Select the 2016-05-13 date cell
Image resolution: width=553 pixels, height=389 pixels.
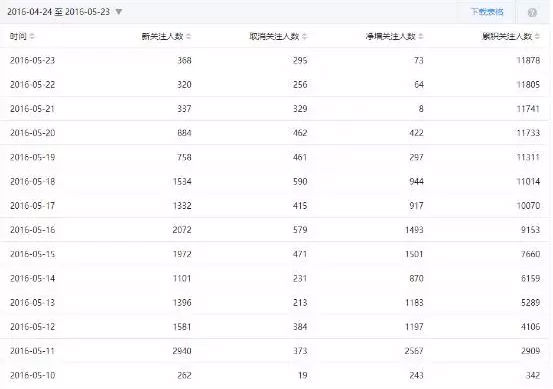(x=32, y=303)
